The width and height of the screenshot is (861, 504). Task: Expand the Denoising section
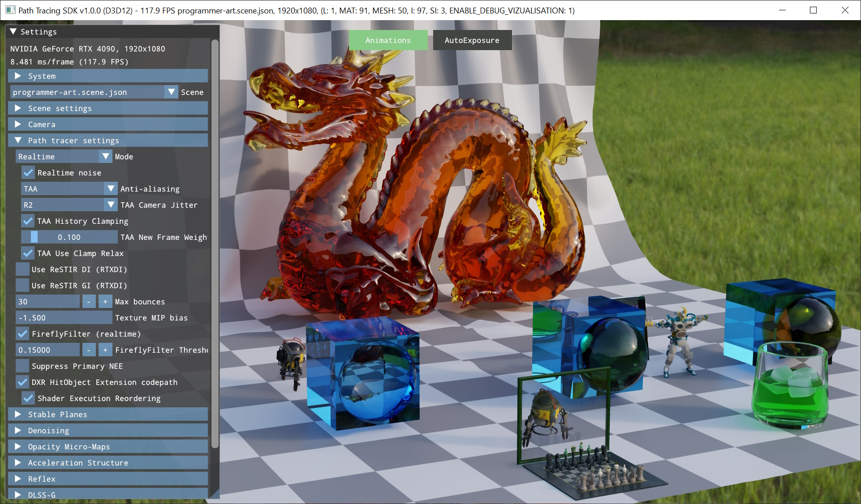click(x=48, y=431)
